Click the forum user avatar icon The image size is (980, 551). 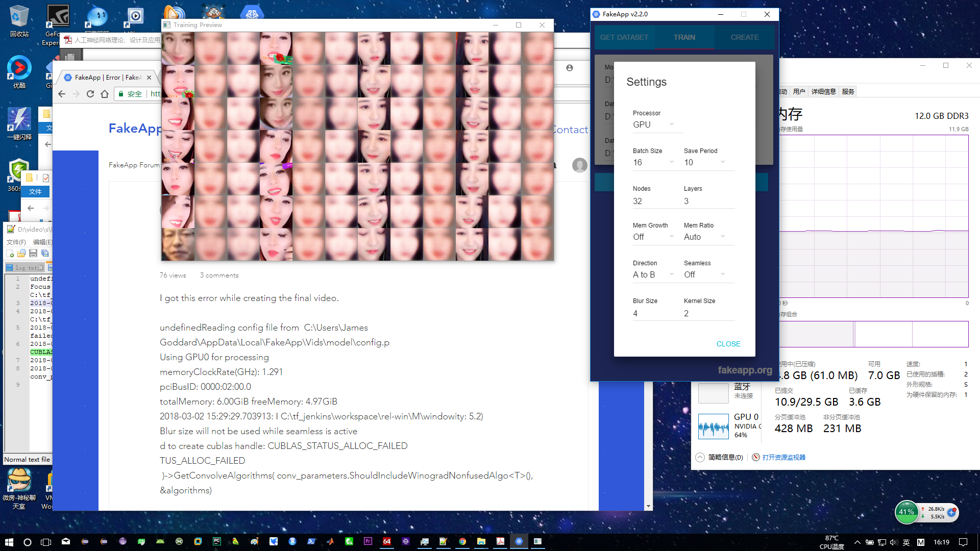pyautogui.click(x=579, y=165)
